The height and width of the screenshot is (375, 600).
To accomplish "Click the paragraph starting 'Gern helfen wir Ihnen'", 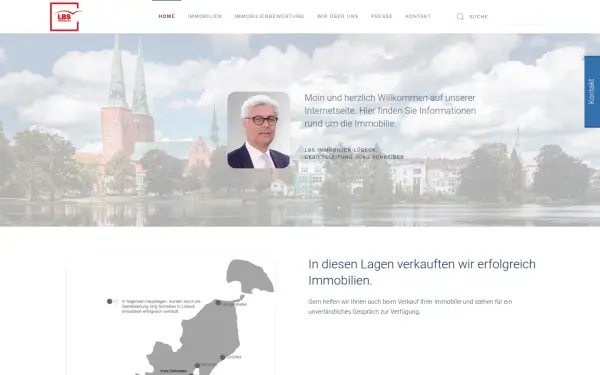I will (x=410, y=307).
